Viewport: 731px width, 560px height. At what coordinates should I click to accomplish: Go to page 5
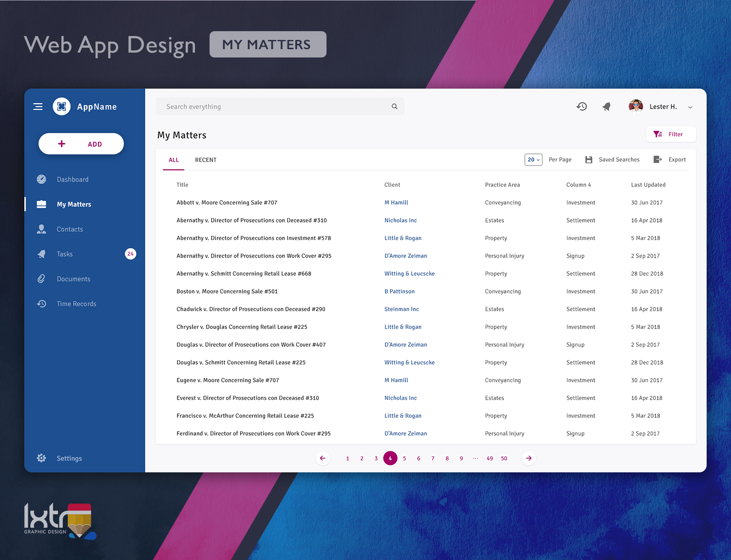(404, 458)
